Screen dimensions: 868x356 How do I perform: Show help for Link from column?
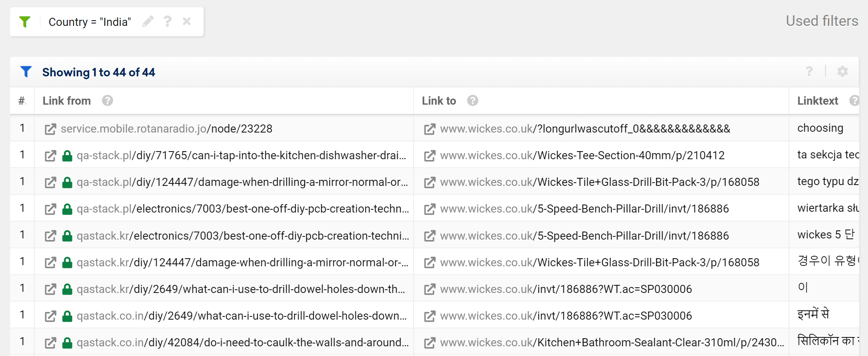point(107,101)
